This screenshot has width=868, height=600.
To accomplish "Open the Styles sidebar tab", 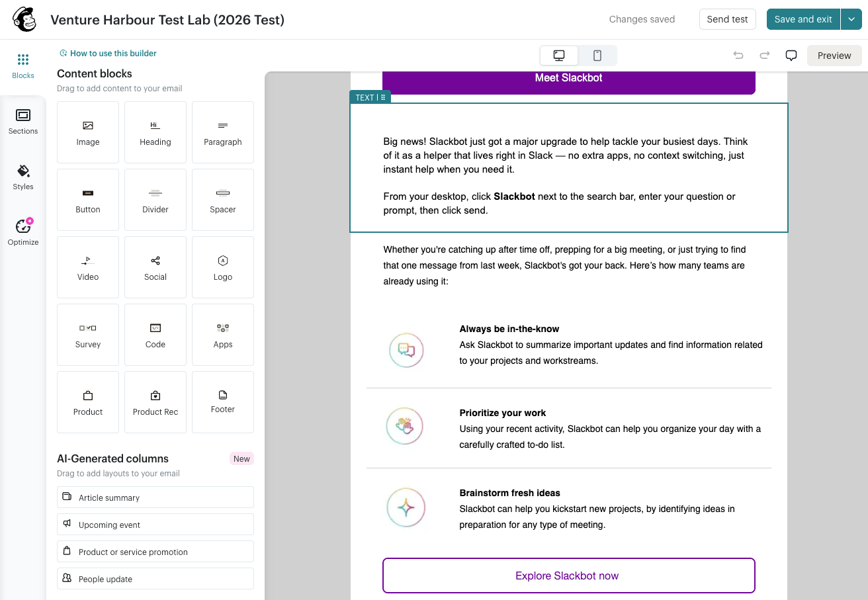I will click(x=23, y=178).
